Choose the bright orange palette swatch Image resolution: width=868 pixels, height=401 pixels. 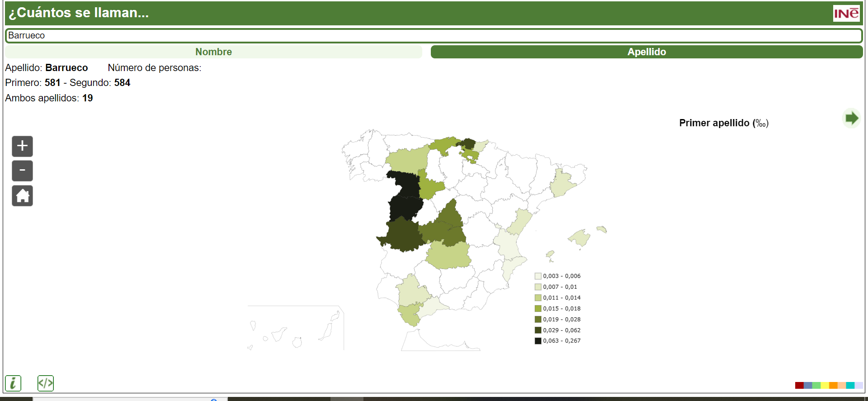click(x=833, y=385)
